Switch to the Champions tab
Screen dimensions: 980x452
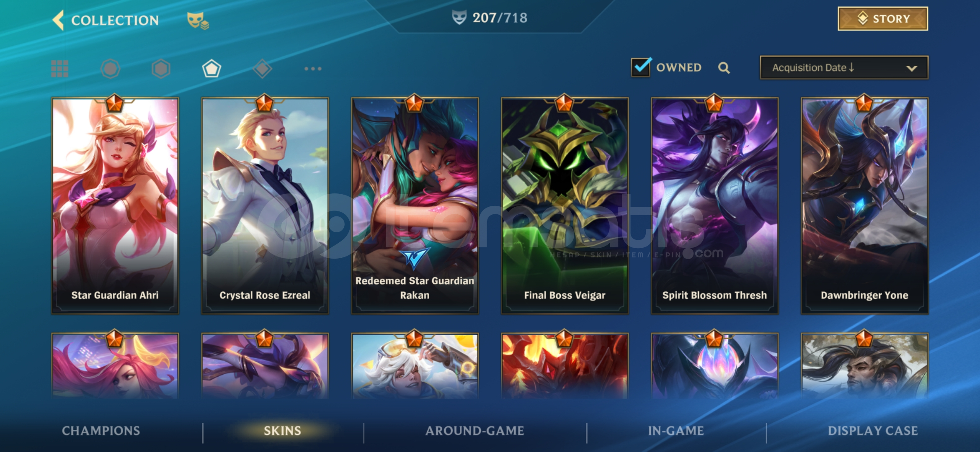[101, 431]
